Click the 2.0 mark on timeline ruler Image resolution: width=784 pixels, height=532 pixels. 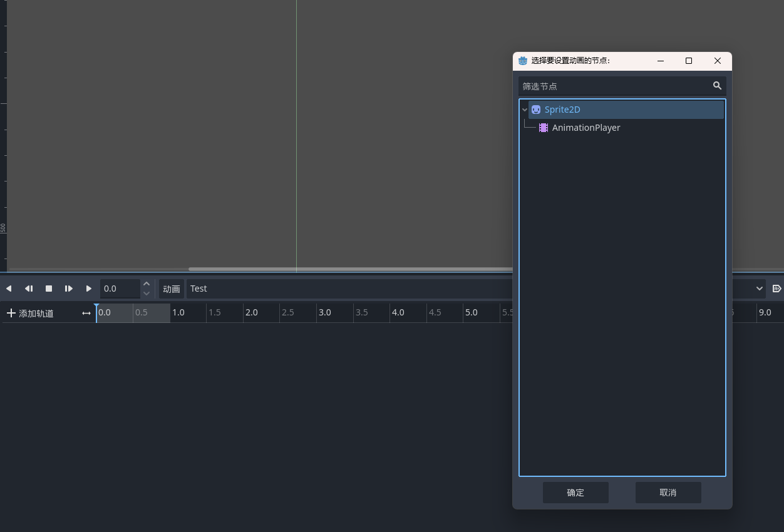[252, 312]
